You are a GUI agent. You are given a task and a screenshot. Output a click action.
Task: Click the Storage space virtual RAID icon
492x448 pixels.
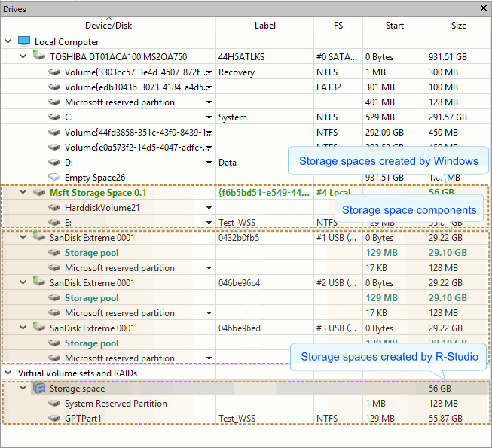coord(39,388)
